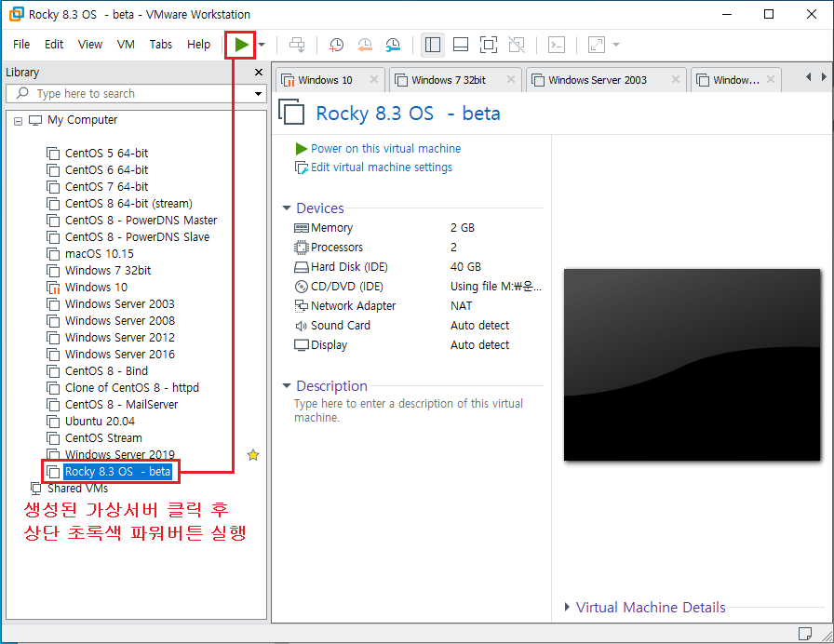Open stretch display dropdown arrow
Image resolution: width=834 pixels, height=644 pixels.
coord(616,45)
